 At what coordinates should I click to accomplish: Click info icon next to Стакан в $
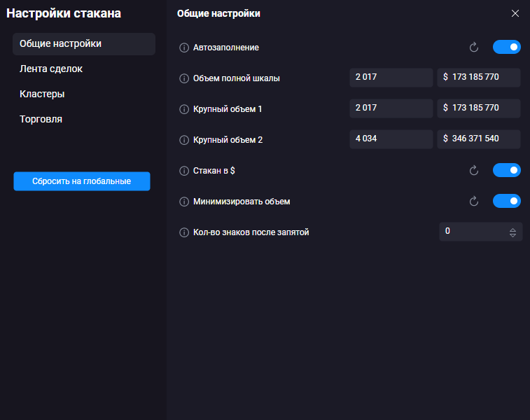[184, 171]
